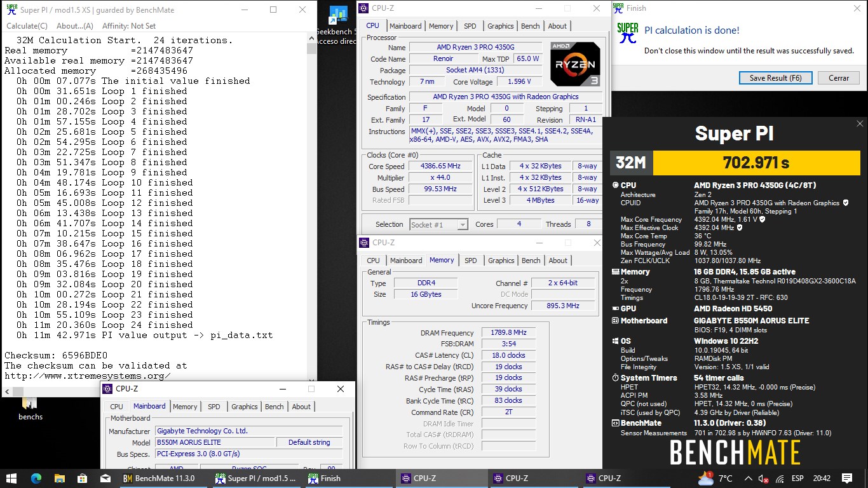Click the Finish dialog title bar icon
The image size is (868, 488).
[618, 8]
